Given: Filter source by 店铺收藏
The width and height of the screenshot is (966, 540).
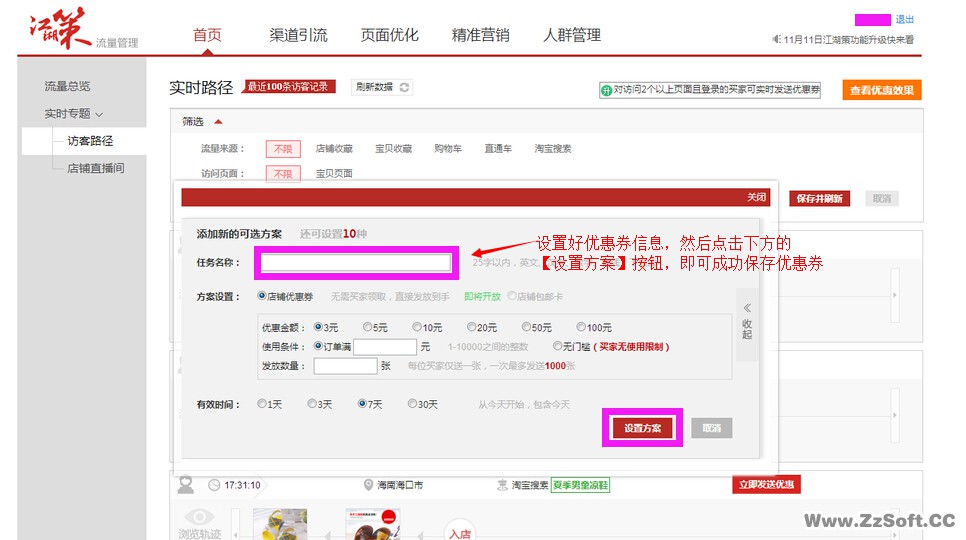Looking at the screenshot, I should (x=334, y=148).
